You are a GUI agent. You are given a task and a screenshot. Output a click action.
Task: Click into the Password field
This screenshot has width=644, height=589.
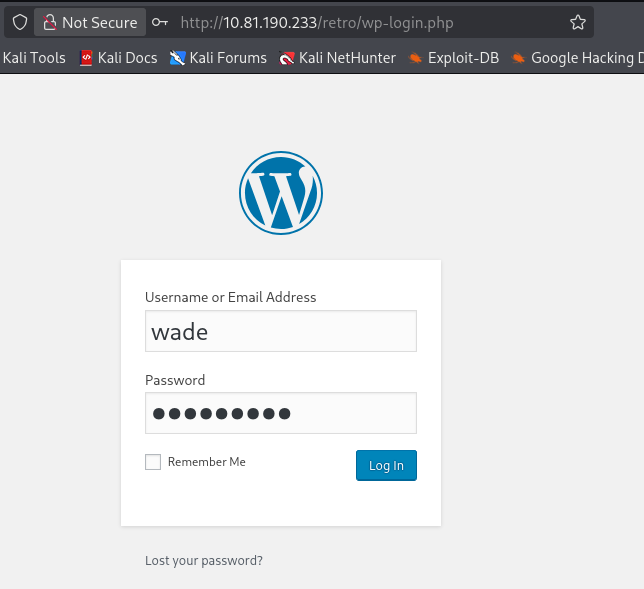tap(281, 413)
